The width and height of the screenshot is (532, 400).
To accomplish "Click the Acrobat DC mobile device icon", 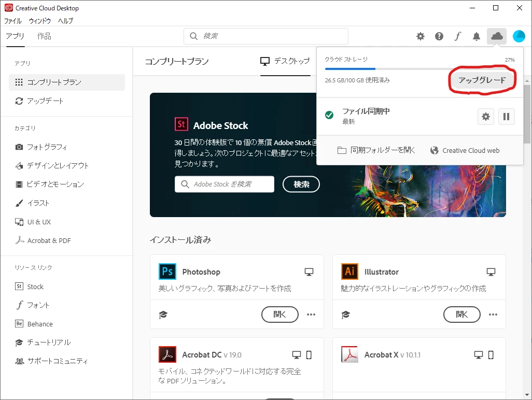I will pyautogui.click(x=309, y=355).
